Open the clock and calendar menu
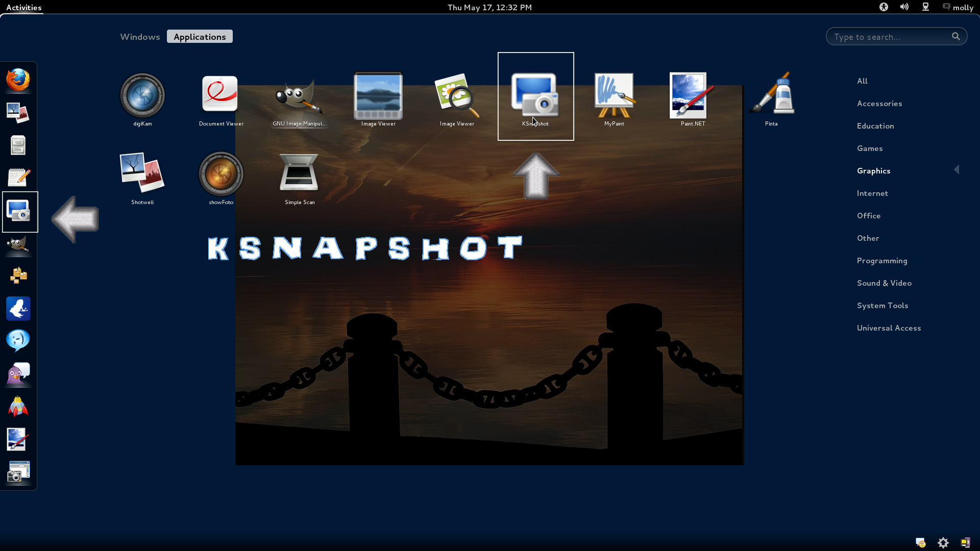 (489, 7)
